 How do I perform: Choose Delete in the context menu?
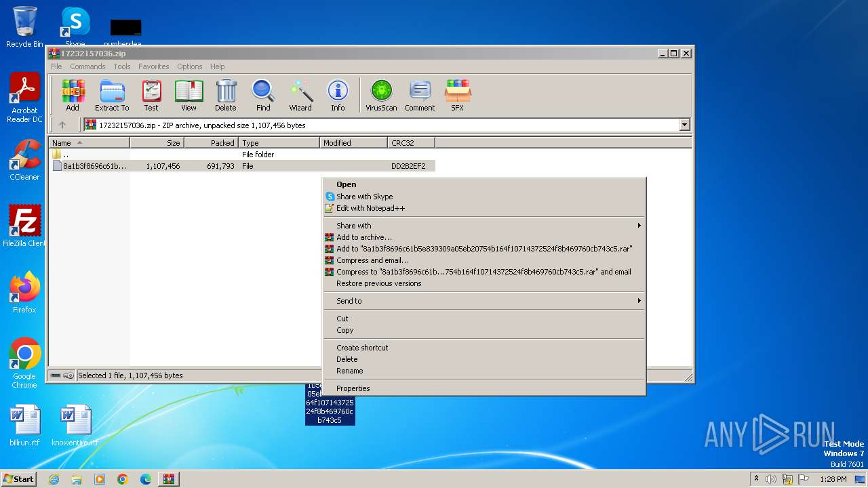(x=484, y=359)
